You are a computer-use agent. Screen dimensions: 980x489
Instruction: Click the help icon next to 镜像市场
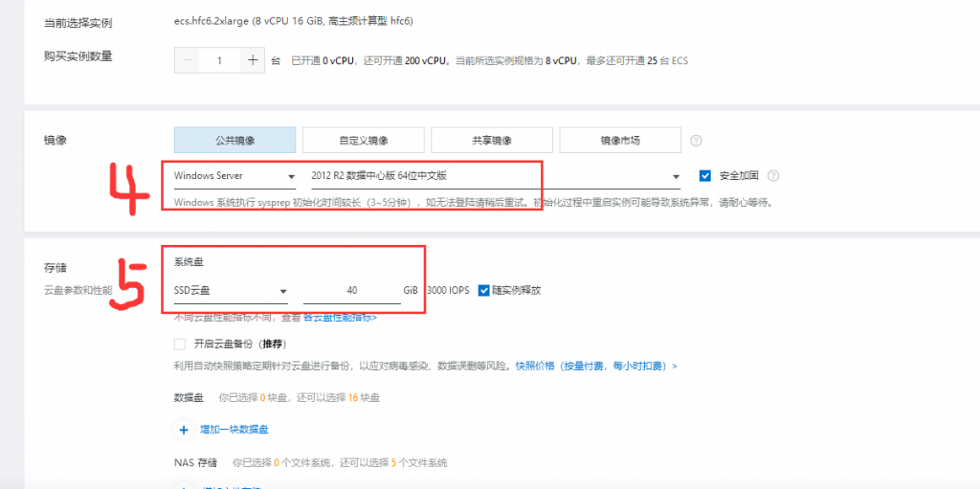pyautogui.click(x=696, y=140)
